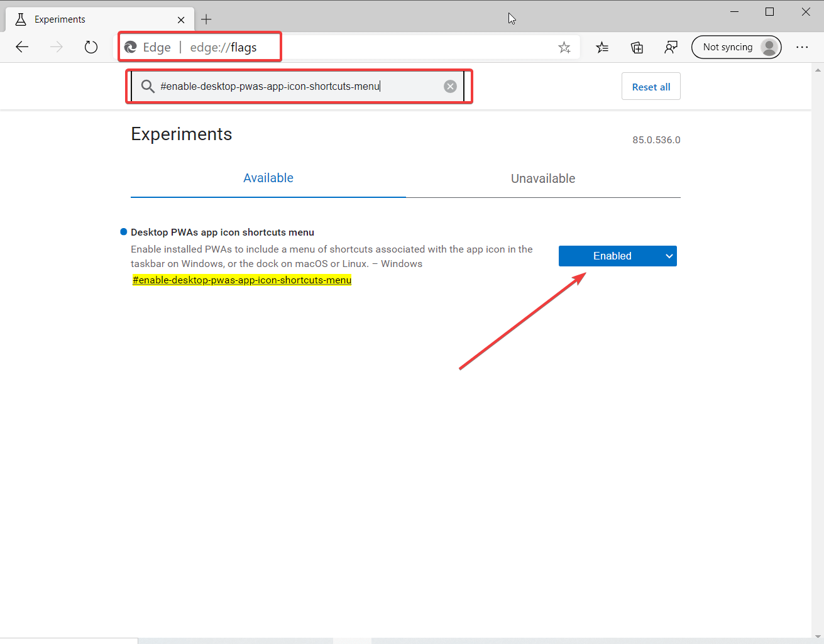
Task: Close the Experiments tab
Action: (181, 19)
